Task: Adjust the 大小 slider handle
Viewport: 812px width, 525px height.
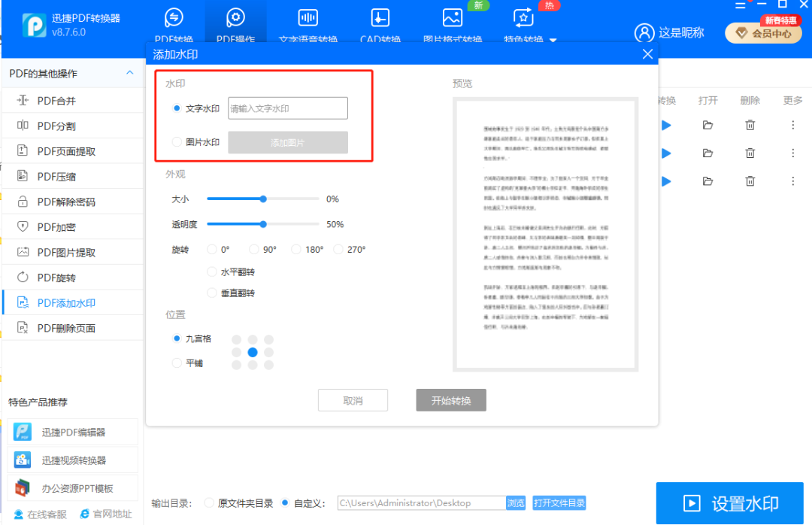Action: point(263,199)
